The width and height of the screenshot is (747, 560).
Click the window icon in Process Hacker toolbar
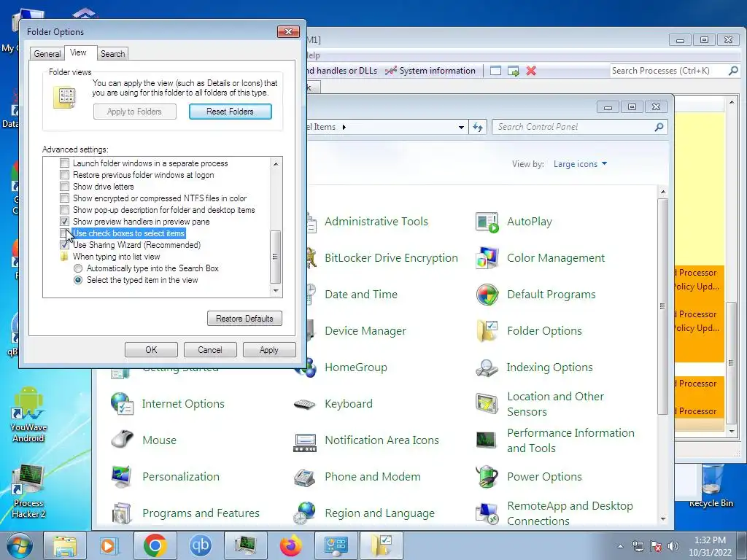coord(495,71)
